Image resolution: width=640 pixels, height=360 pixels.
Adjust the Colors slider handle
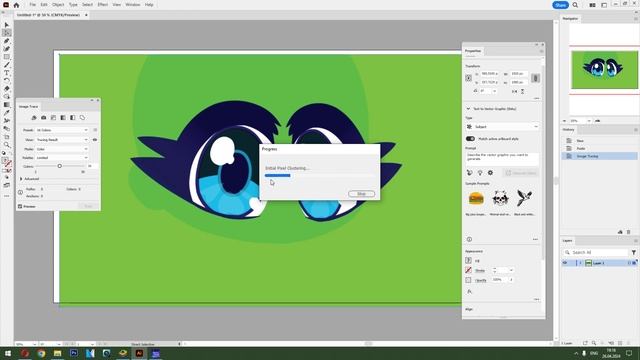pyautogui.click(x=60, y=166)
